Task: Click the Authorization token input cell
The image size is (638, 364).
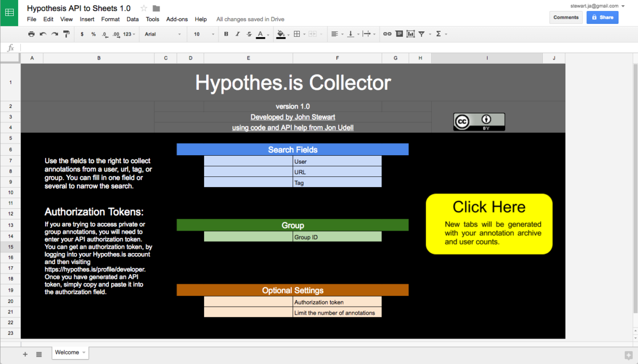Action: click(248, 302)
